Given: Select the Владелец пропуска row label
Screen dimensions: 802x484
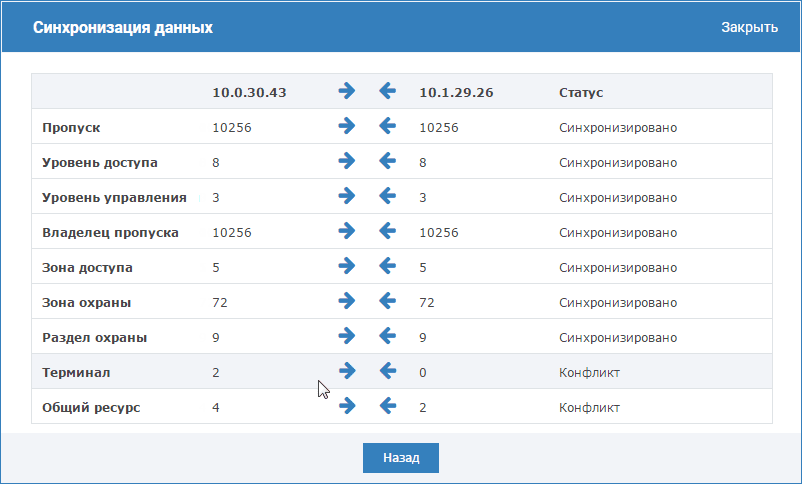Looking at the screenshot, I should tap(110, 233).
